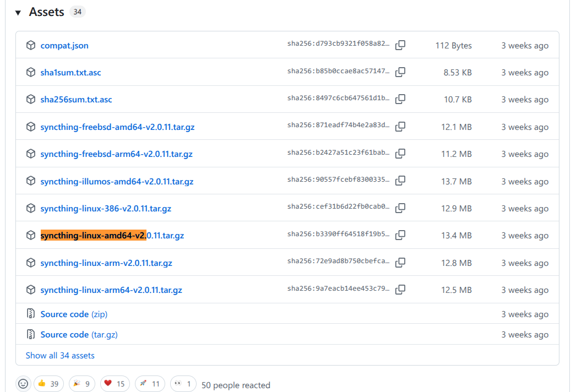The height and width of the screenshot is (392, 571).
Task: Collapse the Assets section triangle
Action: pos(18,13)
